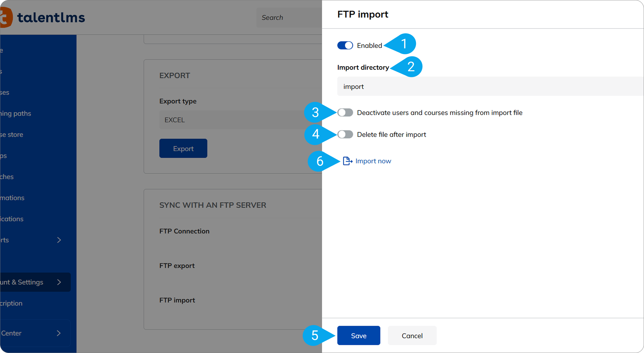Screen dimensions: 644x353
Task: Click the Import now file icon
Action: coord(347,161)
